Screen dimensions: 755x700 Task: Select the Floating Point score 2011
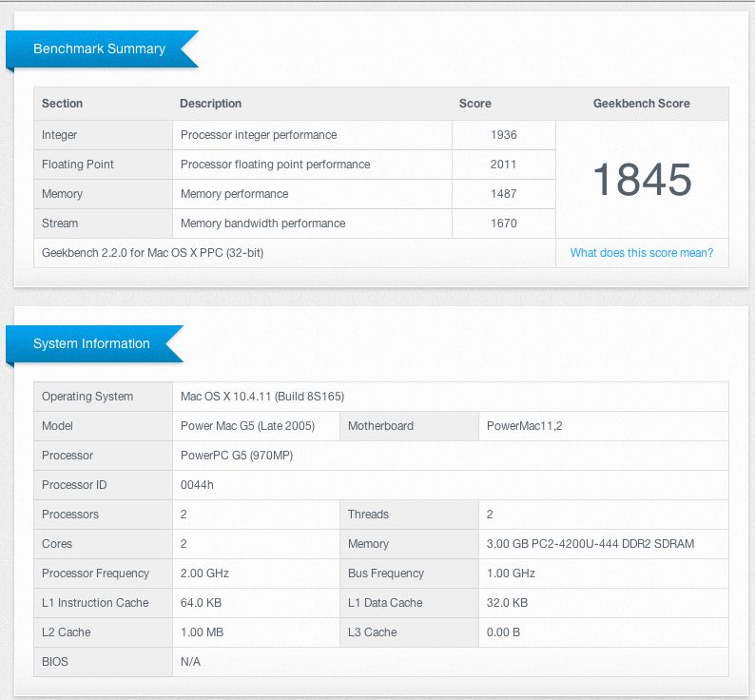coord(503,165)
